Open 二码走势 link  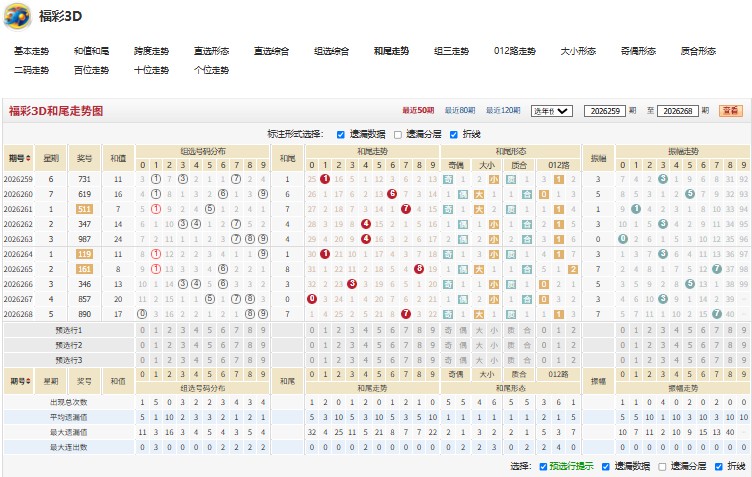(32, 70)
